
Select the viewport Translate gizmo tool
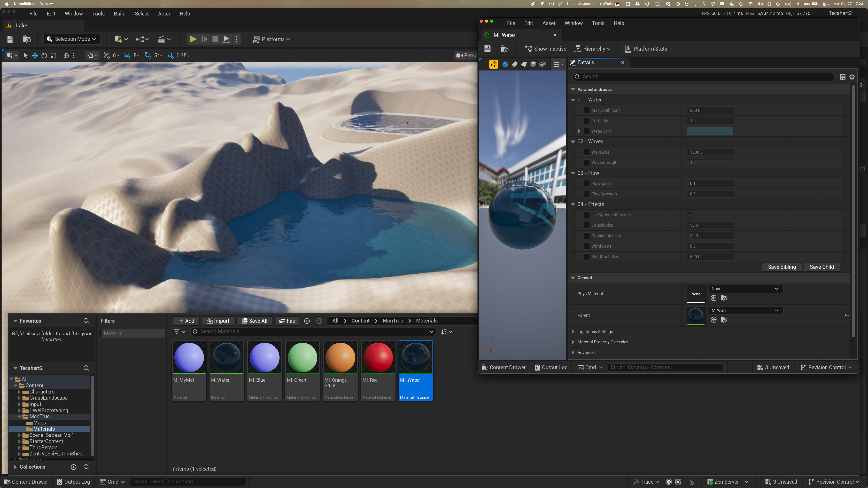[35, 56]
